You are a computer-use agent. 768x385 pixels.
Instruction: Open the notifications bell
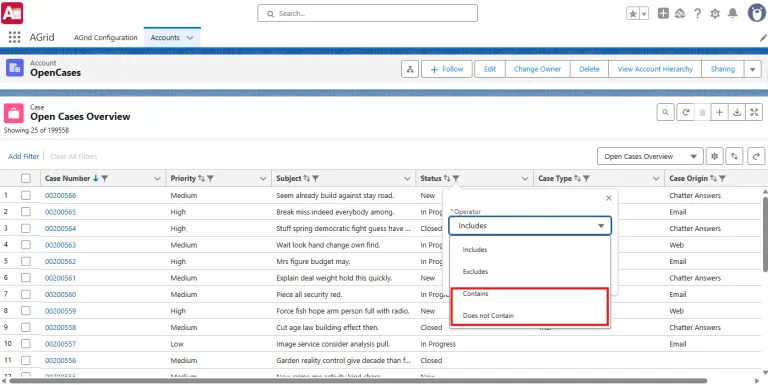(x=733, y=14)
